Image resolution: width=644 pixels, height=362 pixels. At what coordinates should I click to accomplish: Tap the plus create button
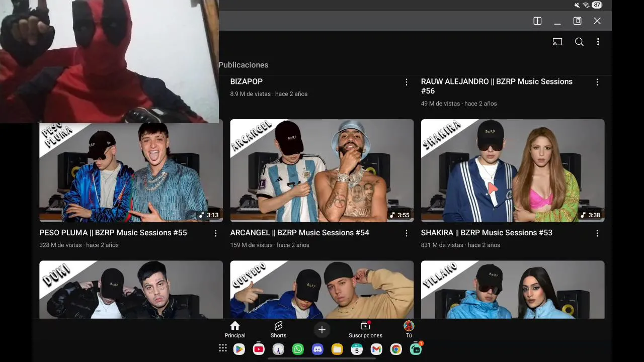pyautogui.click(x=322, y=330)
